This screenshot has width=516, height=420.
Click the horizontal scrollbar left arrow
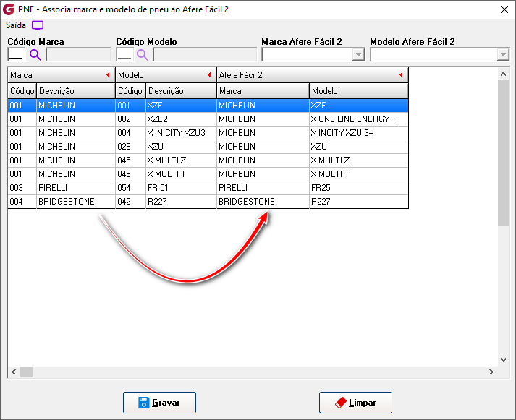14,372
